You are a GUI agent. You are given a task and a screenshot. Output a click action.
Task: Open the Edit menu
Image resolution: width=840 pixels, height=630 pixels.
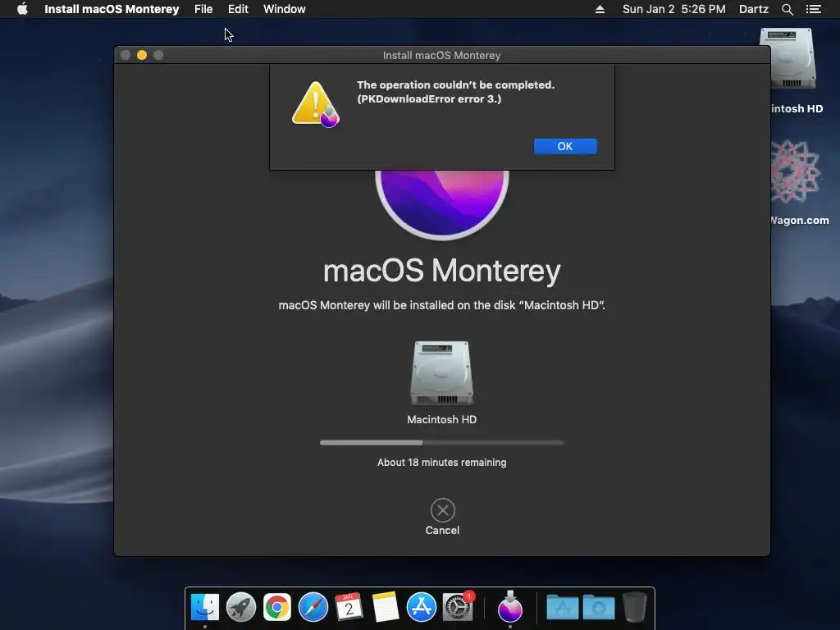click(238, 9)
